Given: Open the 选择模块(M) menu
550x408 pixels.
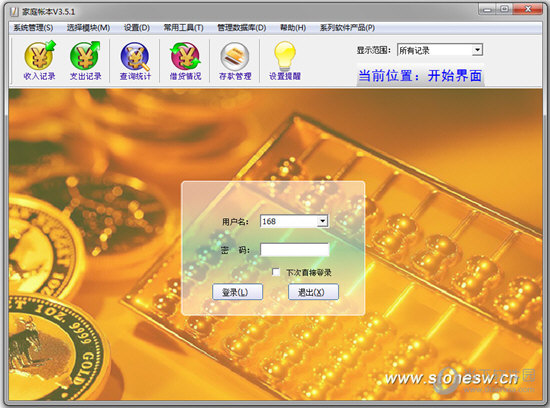Looking at the screenshot, I should coord(88,28).
